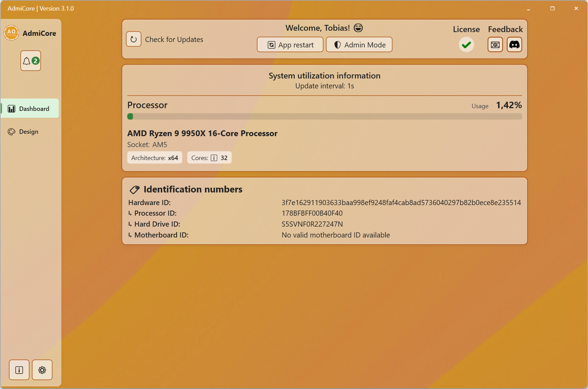Click the palette icon next to Design

click(x=11, y=131)
